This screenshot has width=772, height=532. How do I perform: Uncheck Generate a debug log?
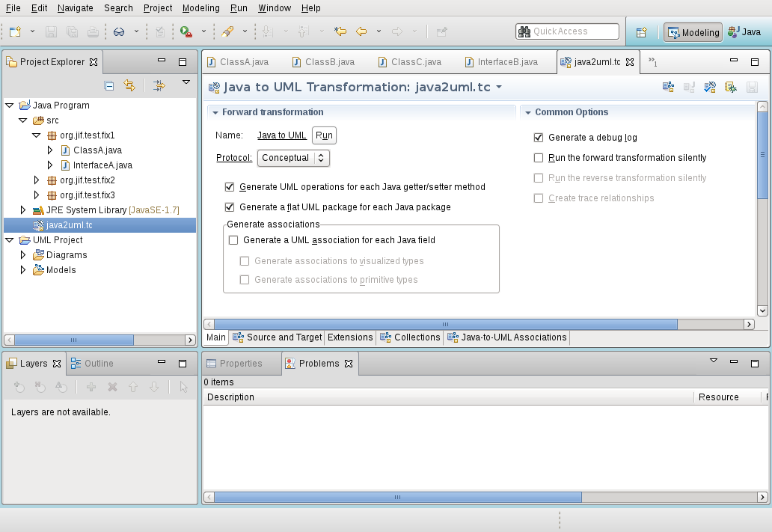(x=537, y=137)
